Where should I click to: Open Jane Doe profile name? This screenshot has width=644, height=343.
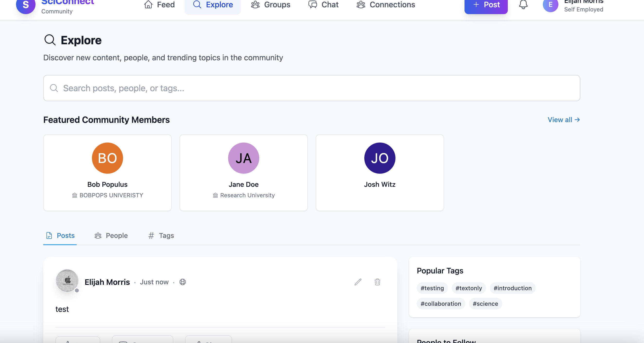pyautogui.click(x=243, y=184)
